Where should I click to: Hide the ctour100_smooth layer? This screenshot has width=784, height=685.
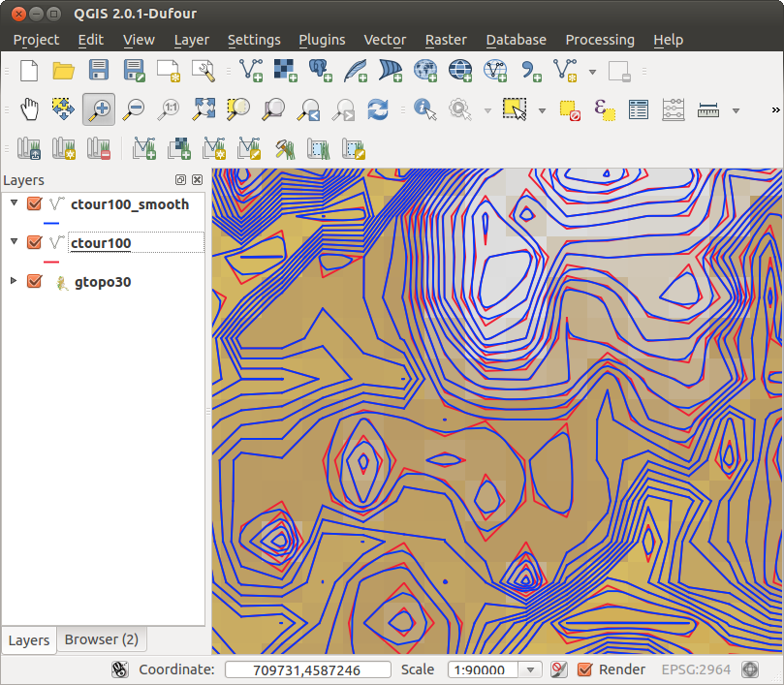[35, 204]
